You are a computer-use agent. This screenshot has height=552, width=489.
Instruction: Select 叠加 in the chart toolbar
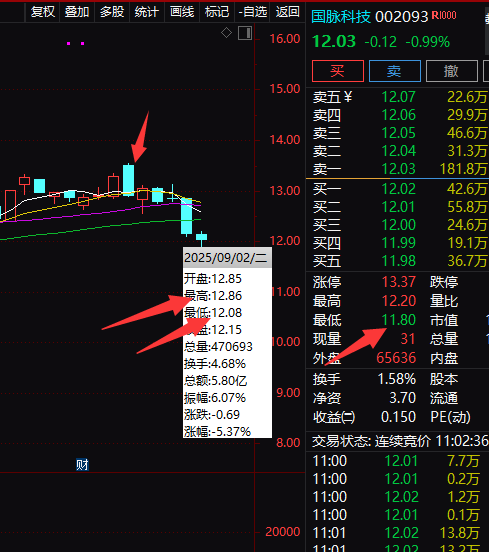coord(77,12)
